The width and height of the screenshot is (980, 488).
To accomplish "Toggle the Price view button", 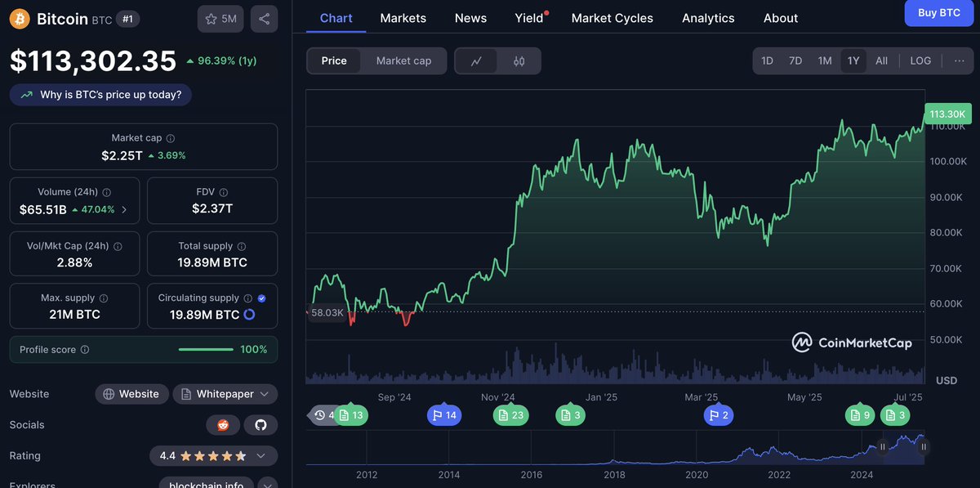I will (334, 60).
